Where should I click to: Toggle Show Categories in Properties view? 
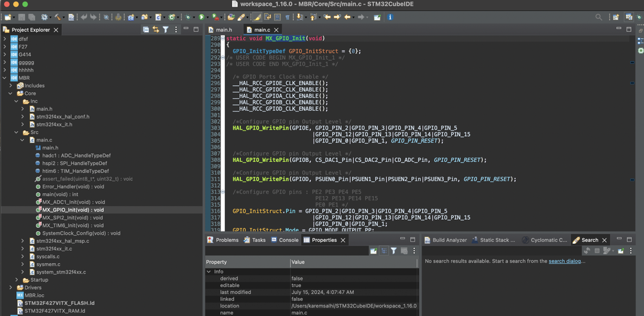(x=384, y=250)
